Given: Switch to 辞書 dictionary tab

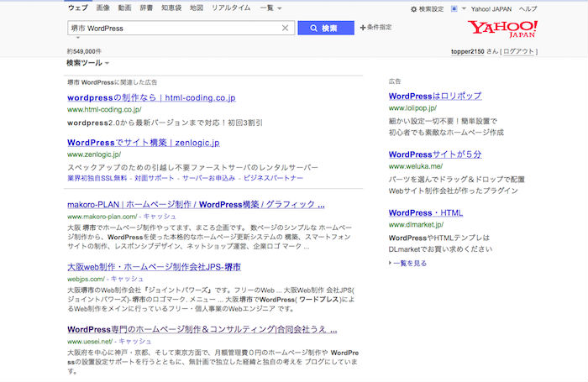Looking at the screenshot, I should pyautogui.click(x=146, y=8).
